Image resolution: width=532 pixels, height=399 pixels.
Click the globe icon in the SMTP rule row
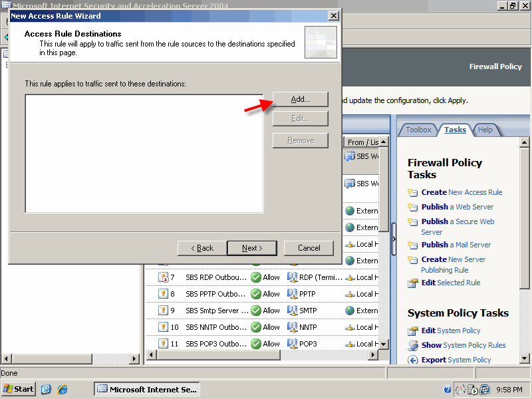click(350, 311)
